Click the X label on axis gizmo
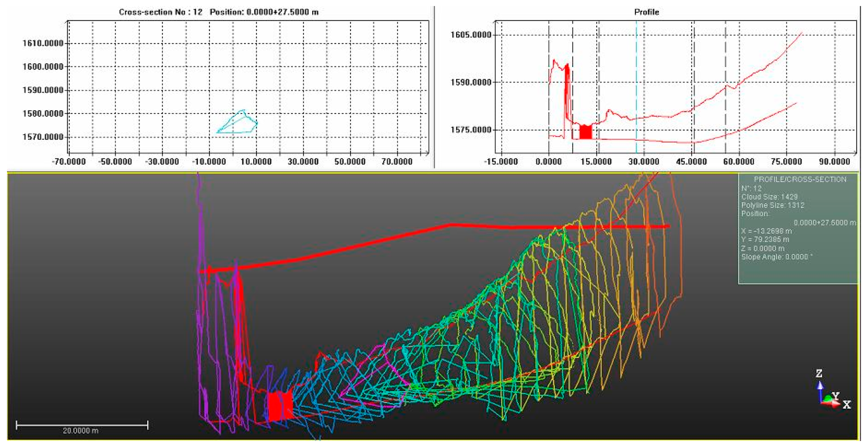Viewport: 868px width, 447px height. (847, 405)
